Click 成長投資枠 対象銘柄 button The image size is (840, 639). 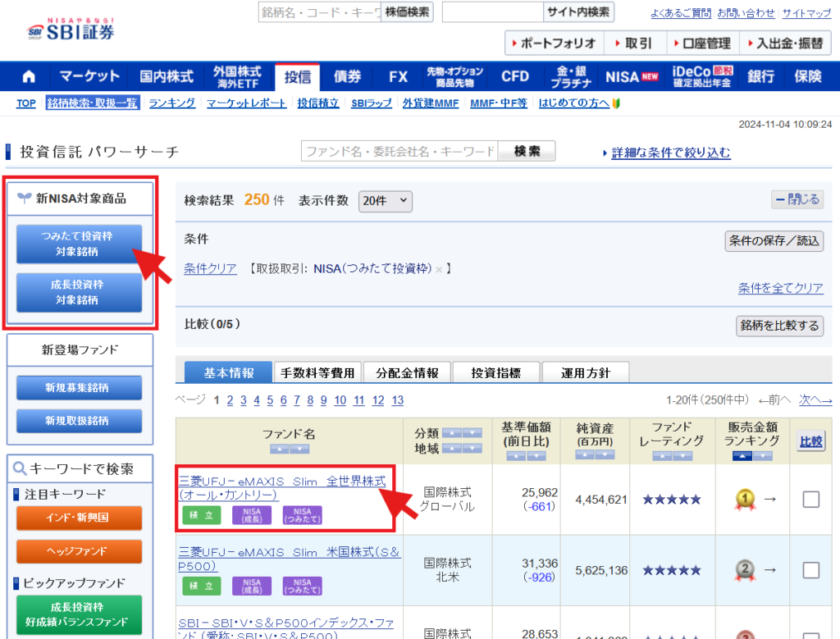click(79, 293)
